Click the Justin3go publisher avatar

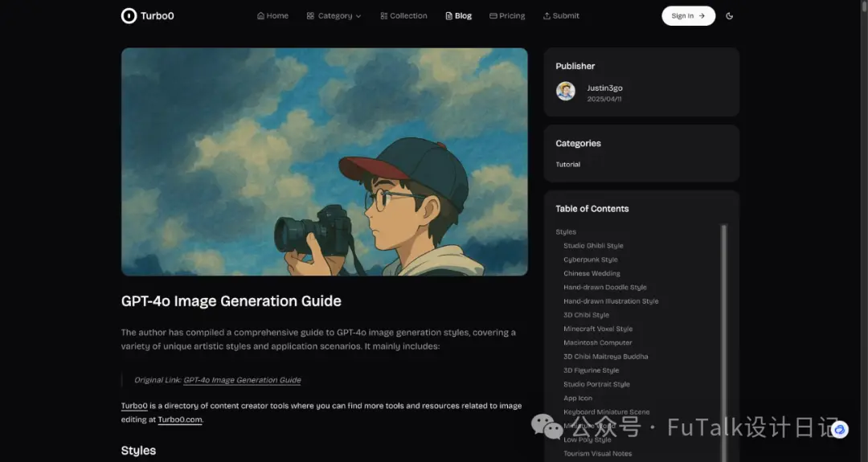[565, 92]
